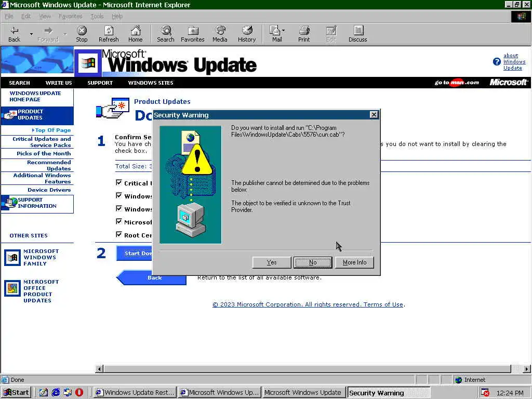Image resolution: width=532 pixels, height=399 pixels.
Task: Click the horizontal scrollbar right arrow
Action: [x=527, y=369]
